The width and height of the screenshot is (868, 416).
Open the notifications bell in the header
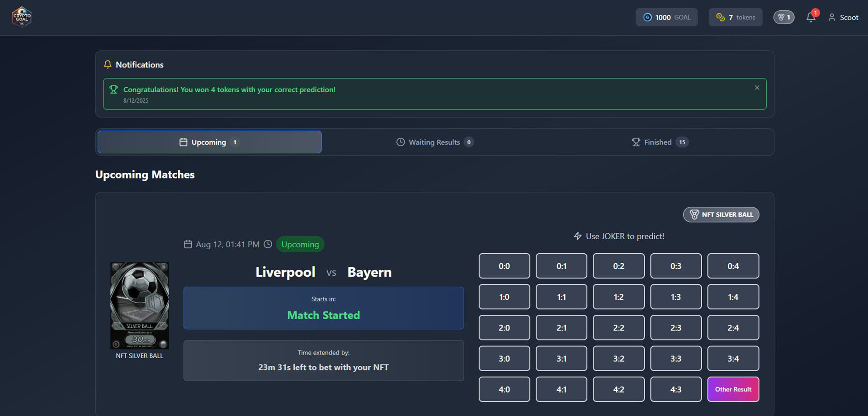coord(811,17)
